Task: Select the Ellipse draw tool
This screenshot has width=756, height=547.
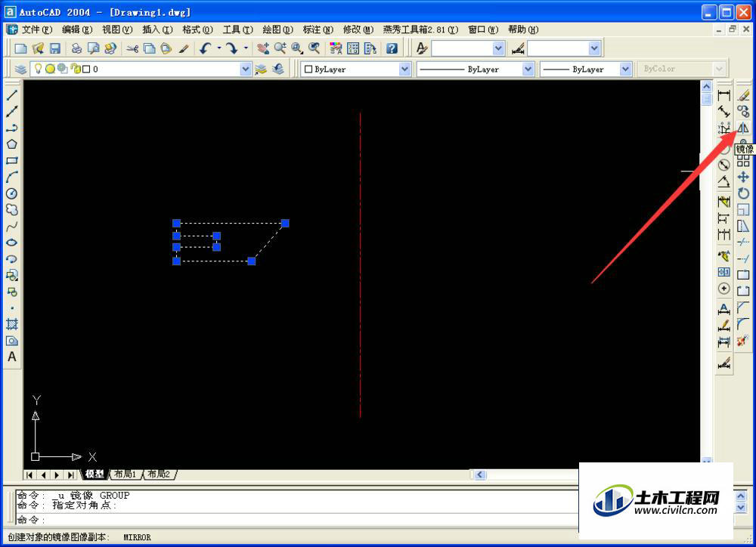Action: (12, 243)
